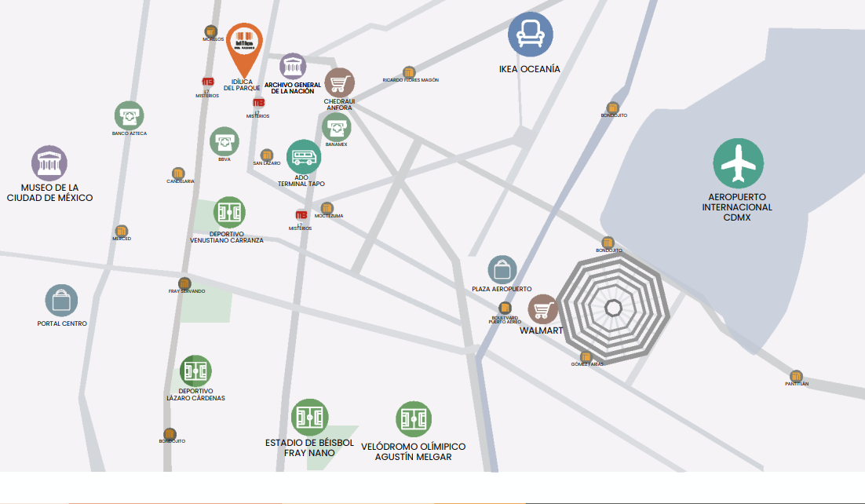Click the Banamex ATM icon

pyautogui.click(x=336, y=127)
